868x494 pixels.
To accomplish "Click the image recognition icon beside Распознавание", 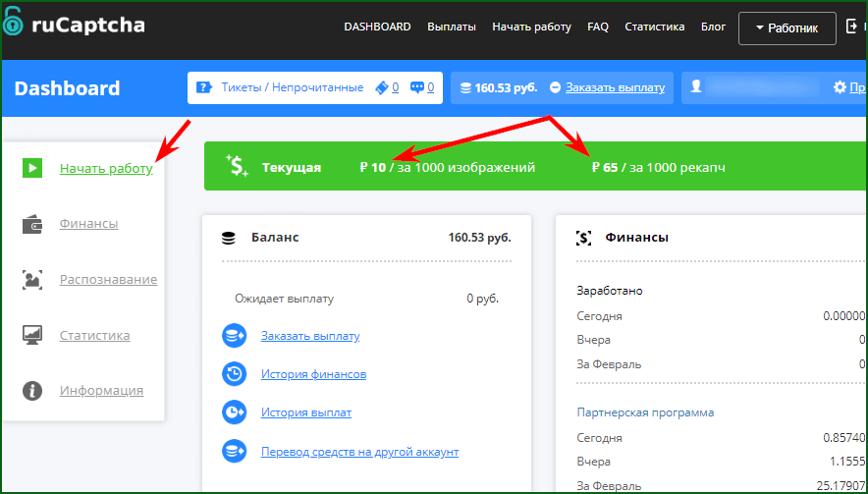I will click(32, 280).
